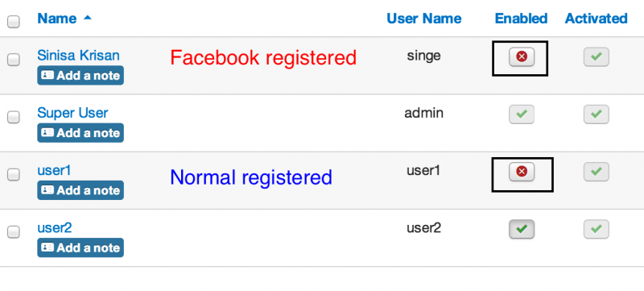Sort by the Activated column header
The width and height of the screenshot is (644, 291).
[596, 19]
